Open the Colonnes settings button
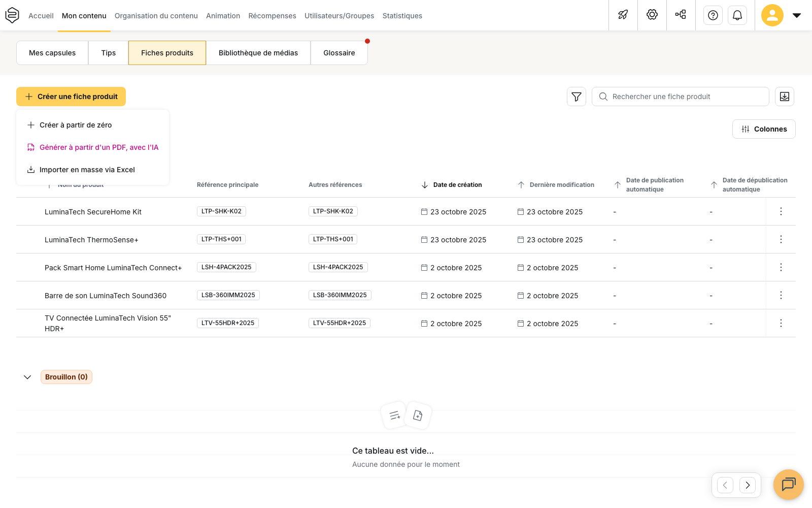 tap(764, 129)
